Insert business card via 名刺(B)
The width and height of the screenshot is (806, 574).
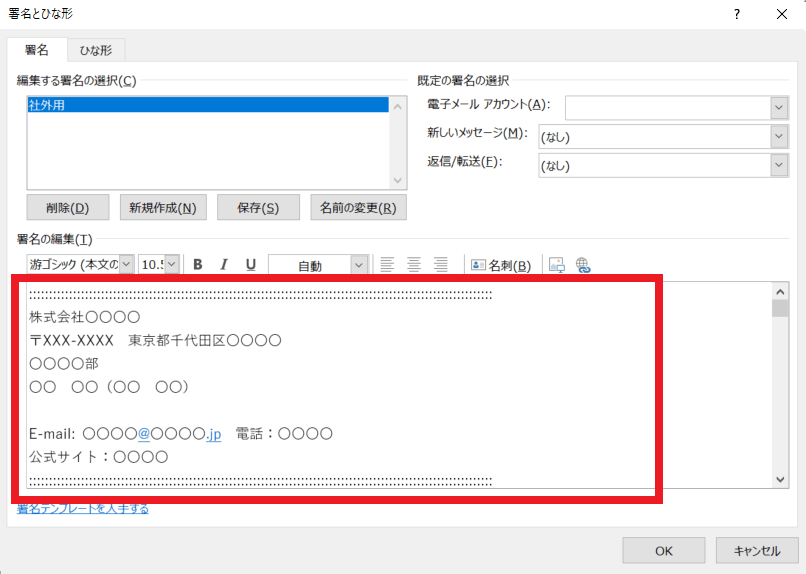[501, 265]
